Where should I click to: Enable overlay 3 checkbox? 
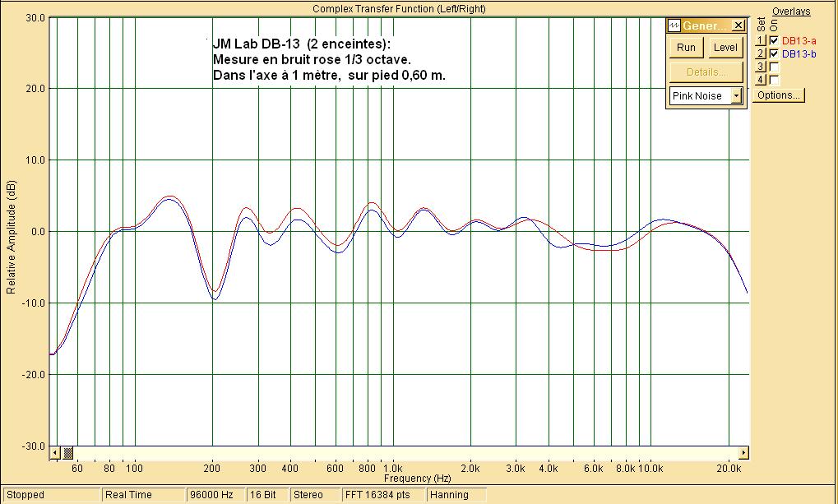[773, 67]
